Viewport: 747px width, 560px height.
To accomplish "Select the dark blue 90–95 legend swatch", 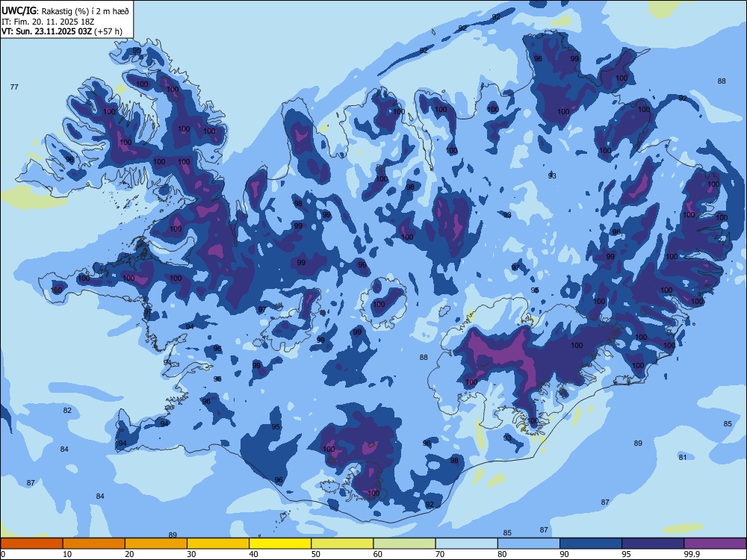I will click(x=591, y=544).
